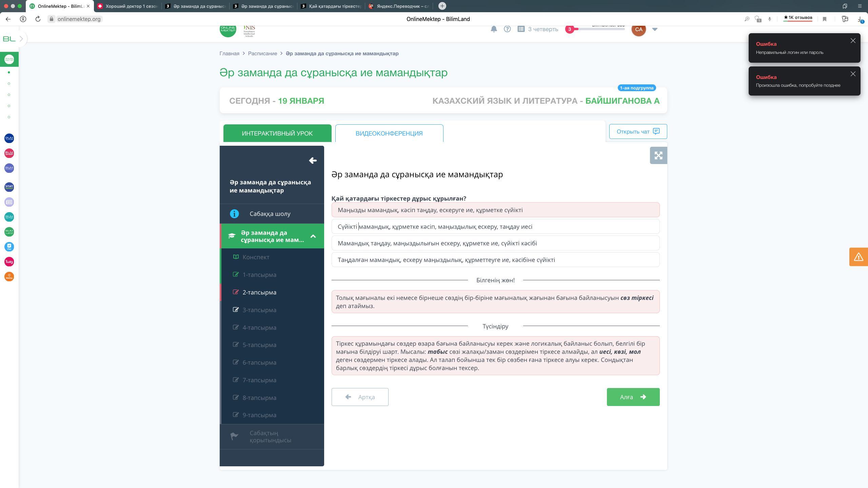Click the back arrow in lesson sidebar

coord(313,161)
